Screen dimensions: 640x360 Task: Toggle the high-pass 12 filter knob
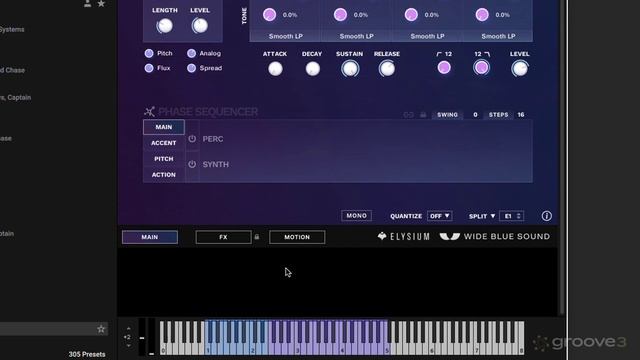coord(444,68)
